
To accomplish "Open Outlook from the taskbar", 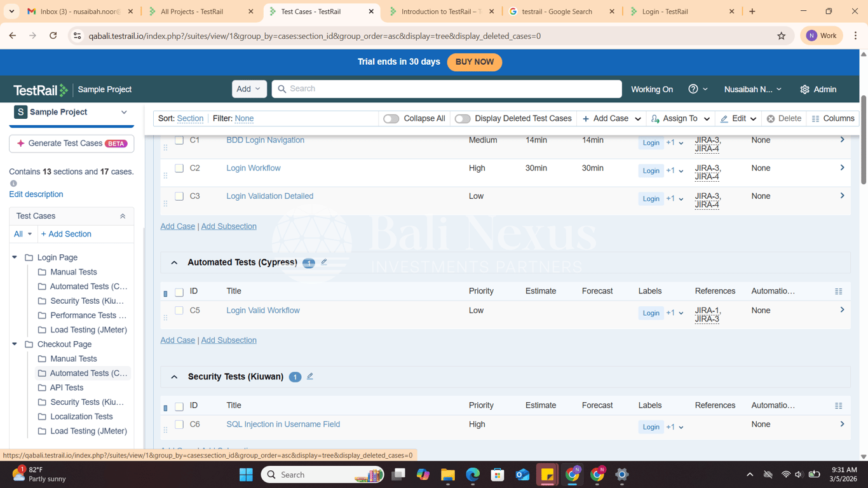I will coord(522,475).
